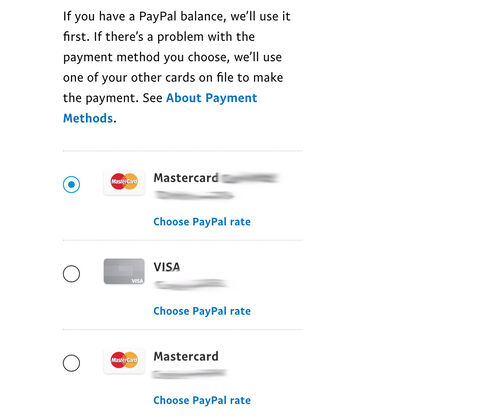
Task: Select the last Mastercard radio button
Action: (x=71, y=363)
